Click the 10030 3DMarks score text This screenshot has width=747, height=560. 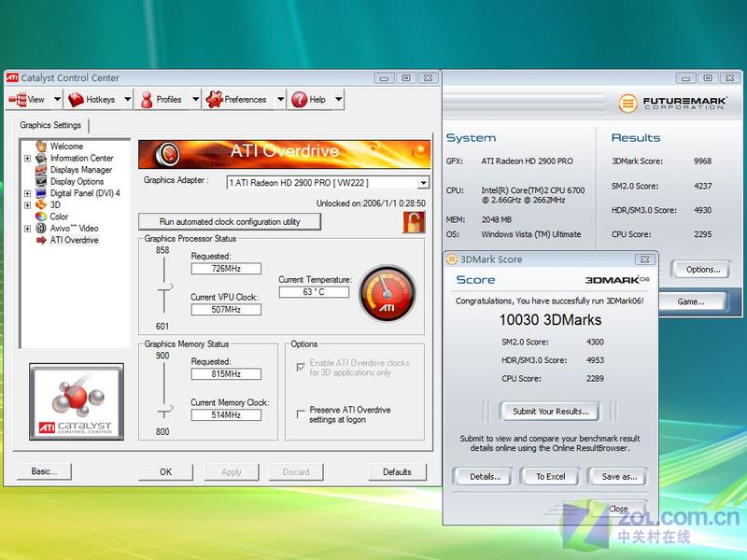[x=550, y=320]
